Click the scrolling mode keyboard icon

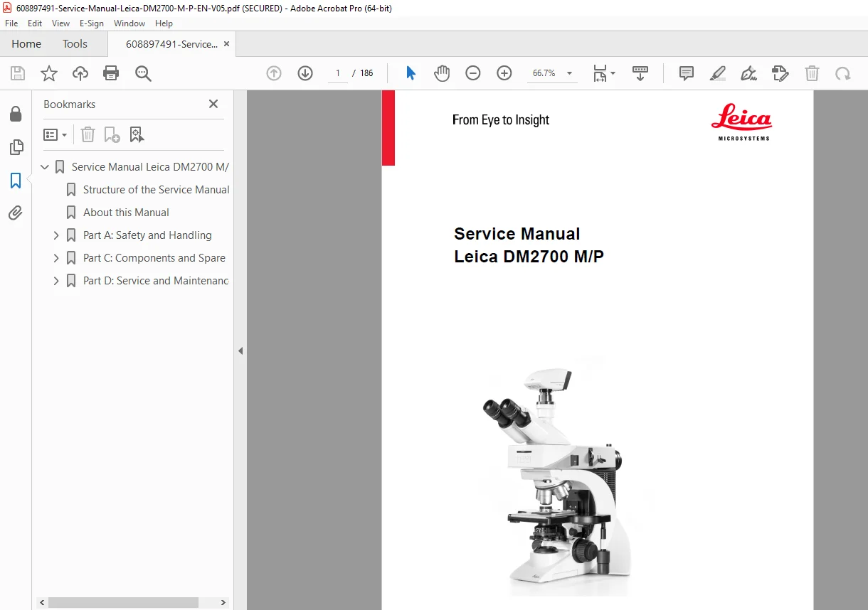640,73
